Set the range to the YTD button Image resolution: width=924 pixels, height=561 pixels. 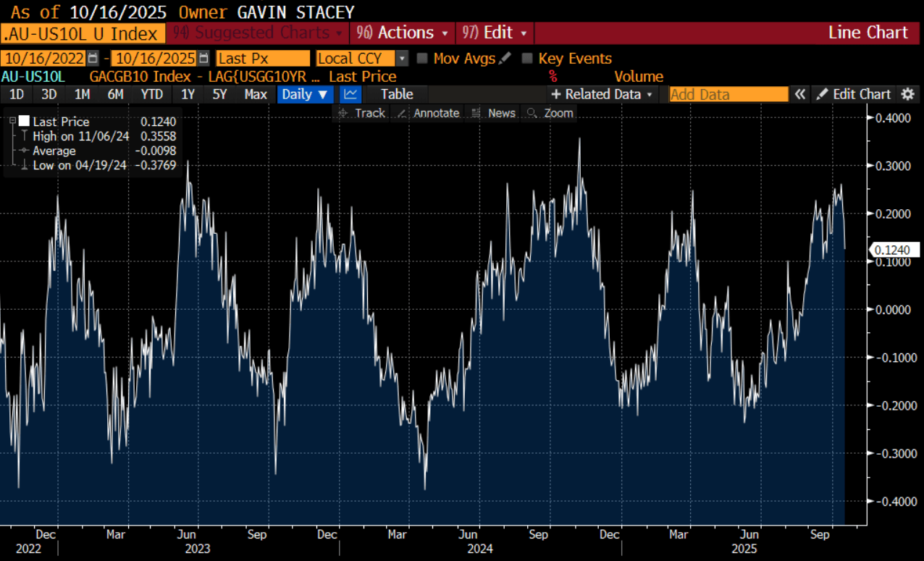point(152,94)
